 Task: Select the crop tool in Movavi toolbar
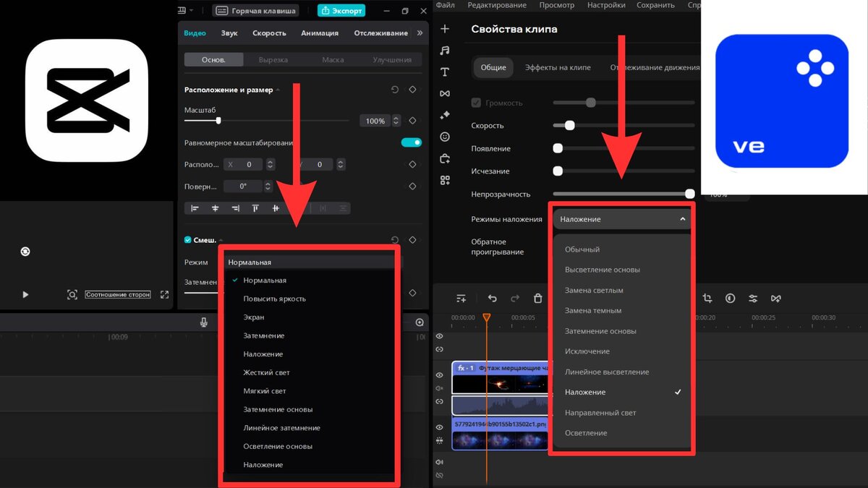707,298
